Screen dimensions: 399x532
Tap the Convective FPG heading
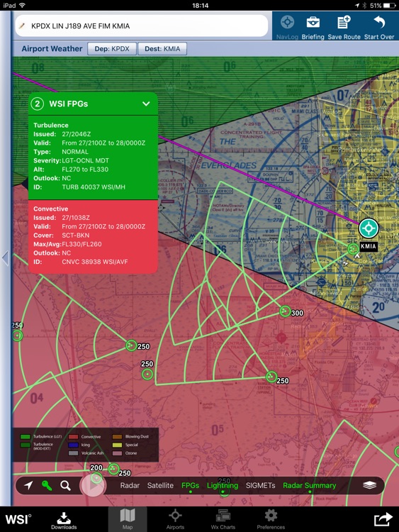point(50,209)
